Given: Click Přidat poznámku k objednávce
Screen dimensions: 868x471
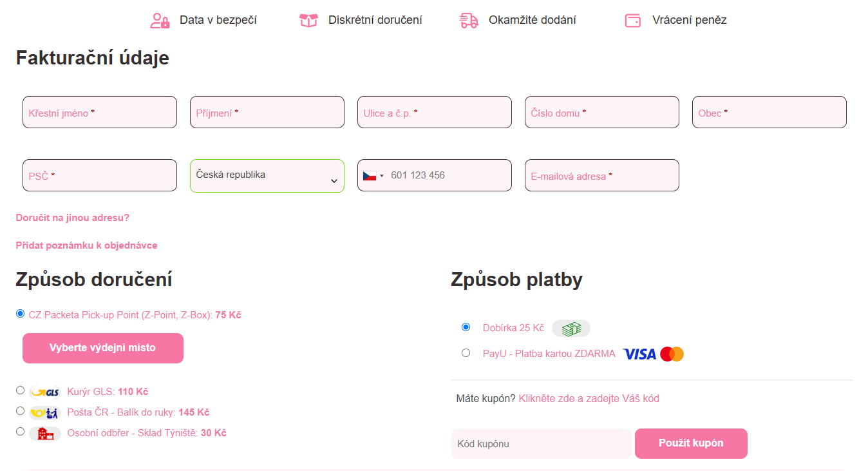Looking at the screenshot, I should coord(87,245).
